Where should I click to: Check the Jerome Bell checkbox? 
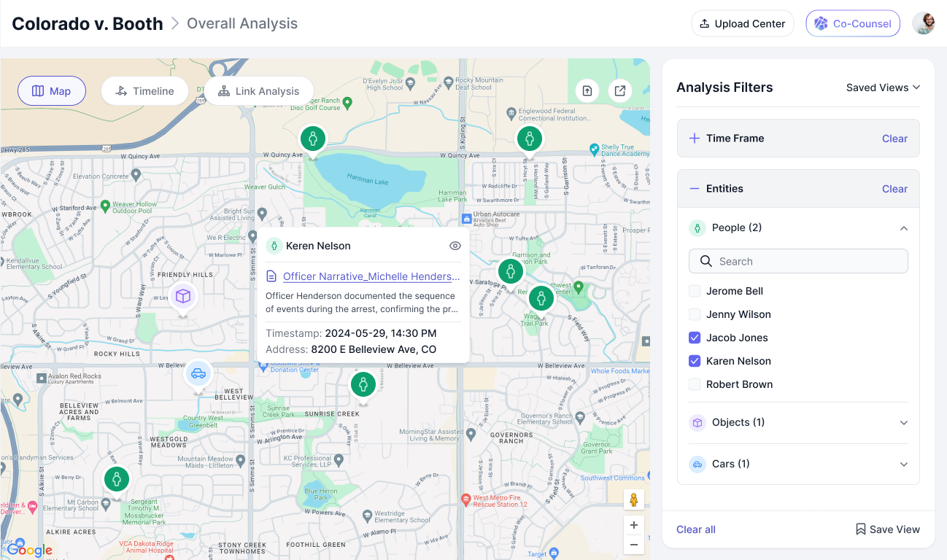[x=695, y=291]
